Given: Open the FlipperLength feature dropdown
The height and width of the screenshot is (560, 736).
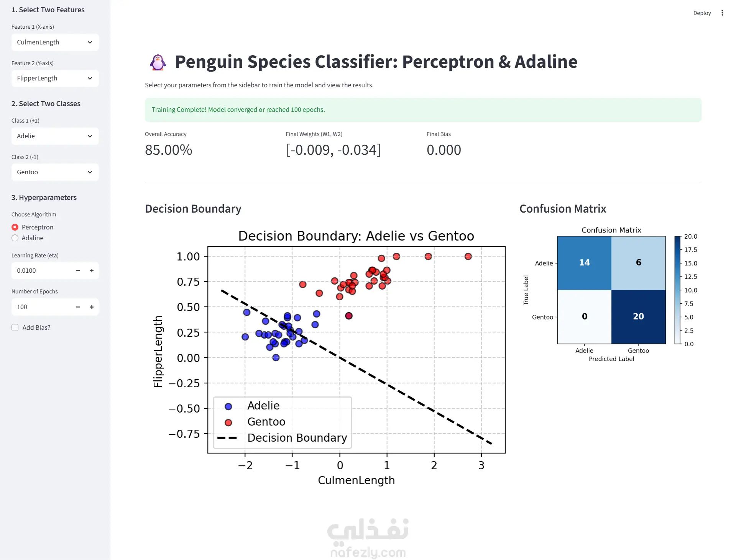Looking at the screenshot, I should point(55,78).
